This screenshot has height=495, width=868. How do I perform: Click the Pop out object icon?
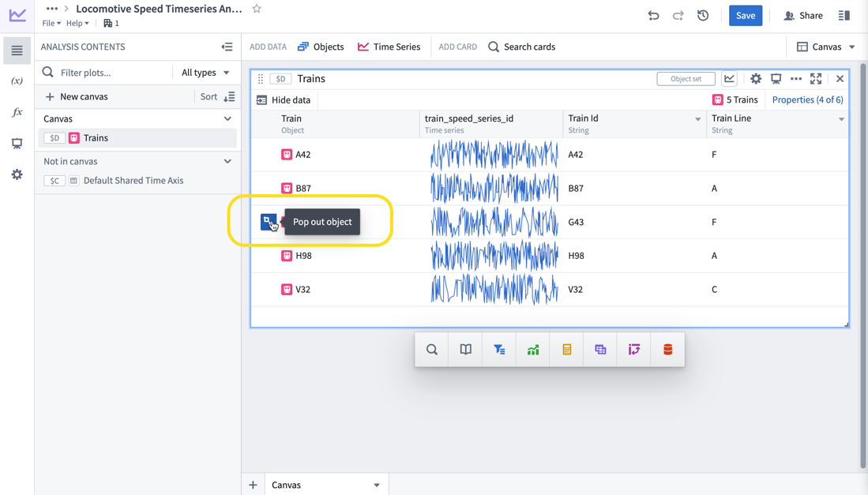point(269,222)
